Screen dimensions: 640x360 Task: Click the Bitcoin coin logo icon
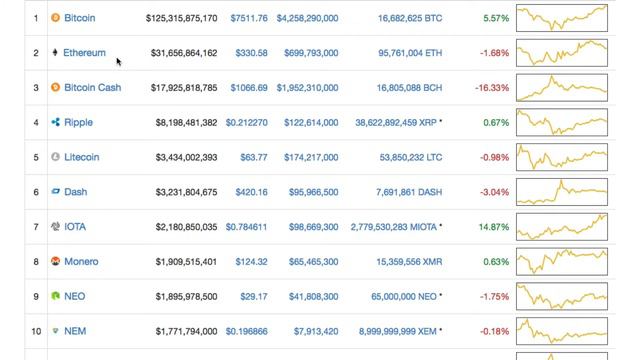click(55, 18)
